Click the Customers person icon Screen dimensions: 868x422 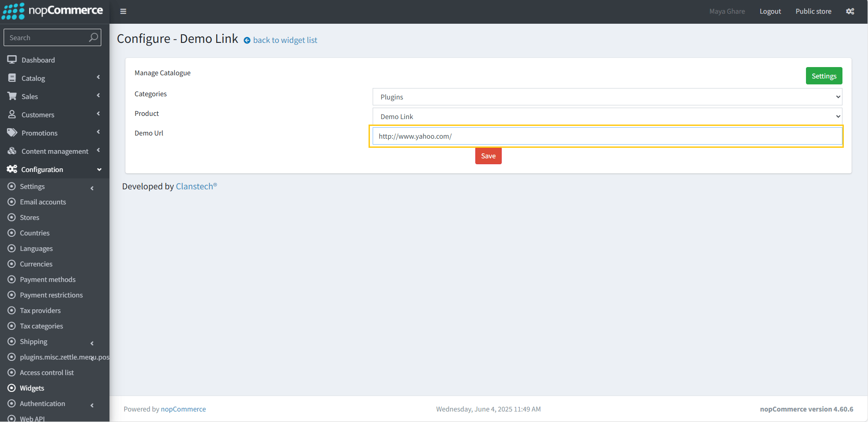tap(12, 115)
